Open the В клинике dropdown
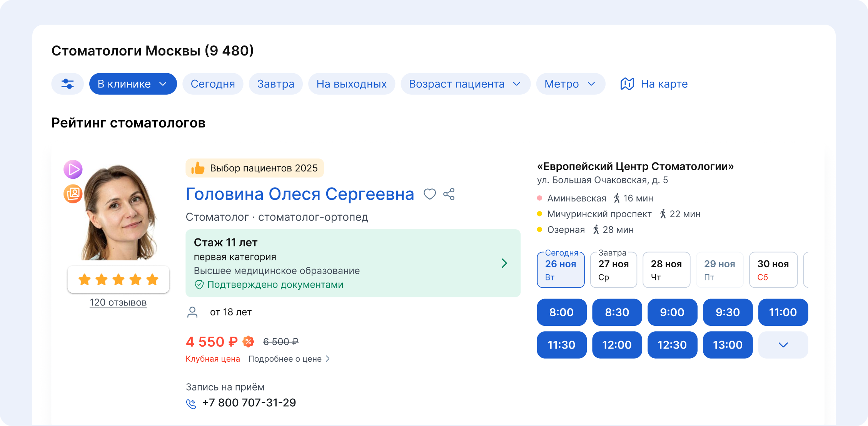This screenshot has height=426, width=868. click(133, 84)
